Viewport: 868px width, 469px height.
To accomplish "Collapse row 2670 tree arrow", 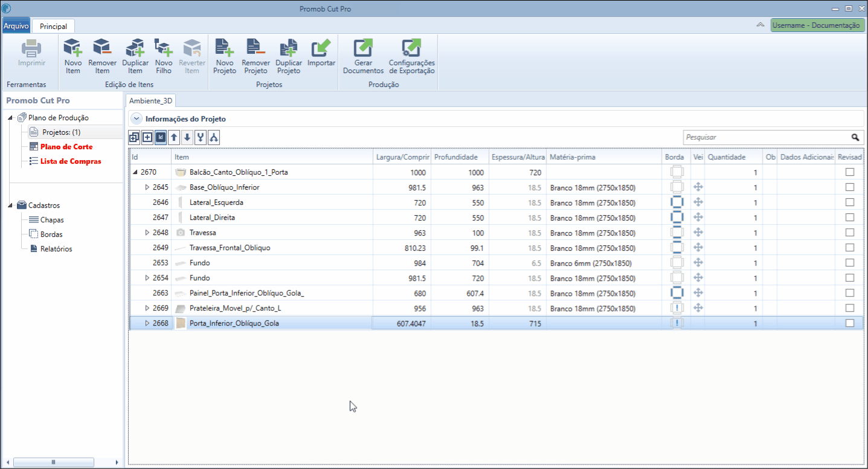I will pos(135,172).
